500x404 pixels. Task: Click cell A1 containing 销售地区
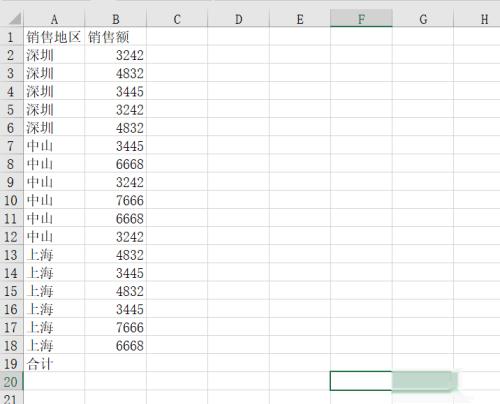(x=54, y=37)
